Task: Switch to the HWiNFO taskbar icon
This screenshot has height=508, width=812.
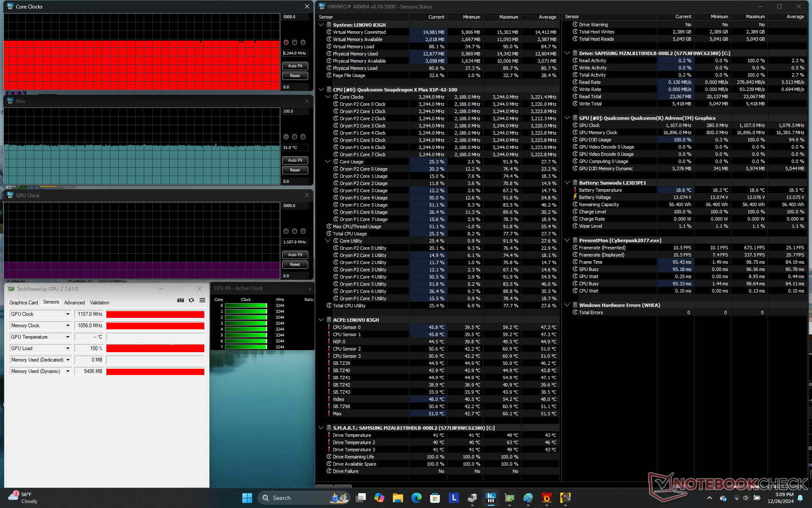Action: pos(491,498)
